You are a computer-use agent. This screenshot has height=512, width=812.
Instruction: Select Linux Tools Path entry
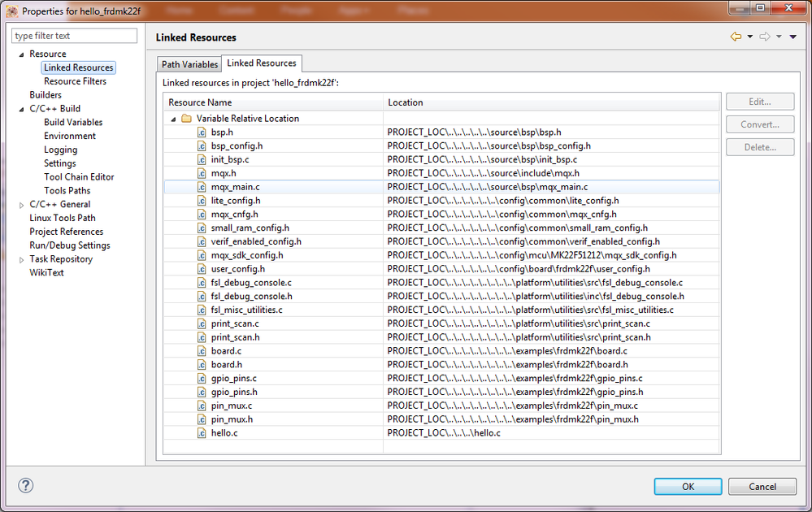(x=63, y=218)
